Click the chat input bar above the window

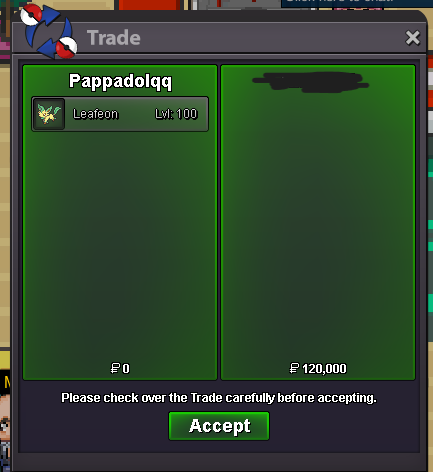pos(357,3)
